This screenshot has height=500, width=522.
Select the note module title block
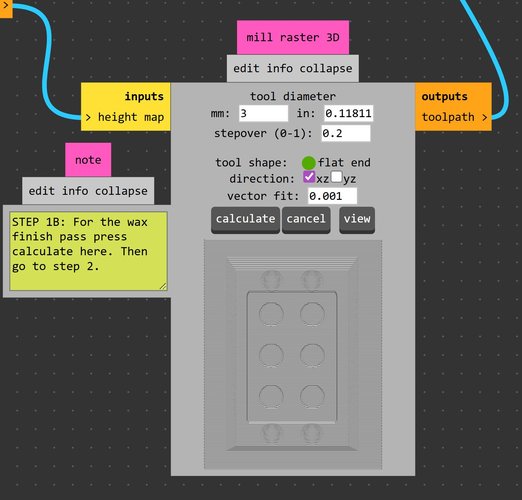[88, 160]
